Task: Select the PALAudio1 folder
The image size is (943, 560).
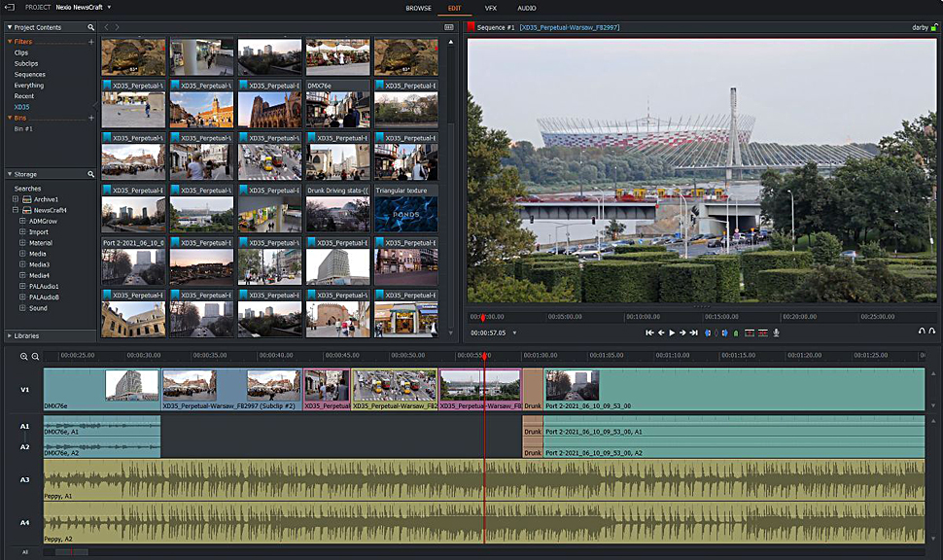Action: (x=44, y=286)
